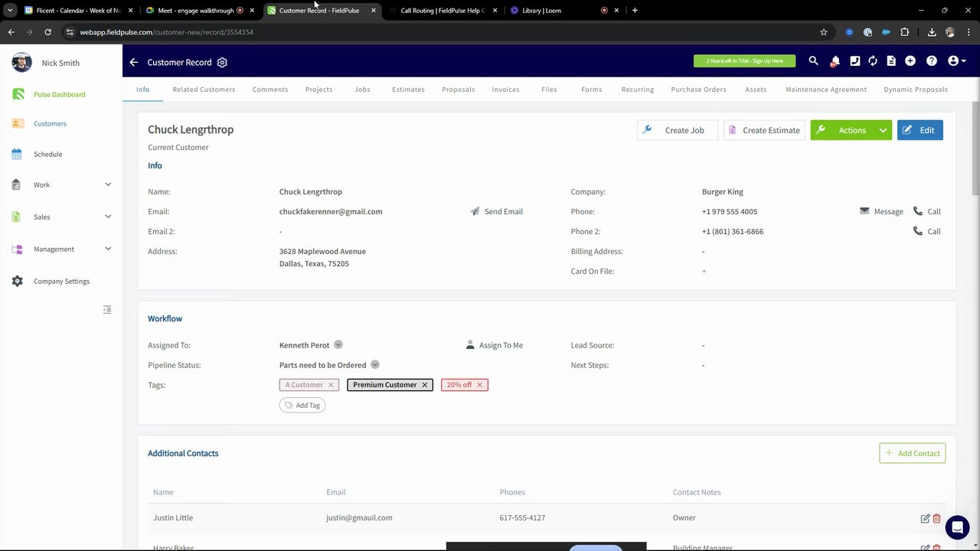The image size is (980, 551).
Task: Remove the A Customer tag
Action: point(331,385)
